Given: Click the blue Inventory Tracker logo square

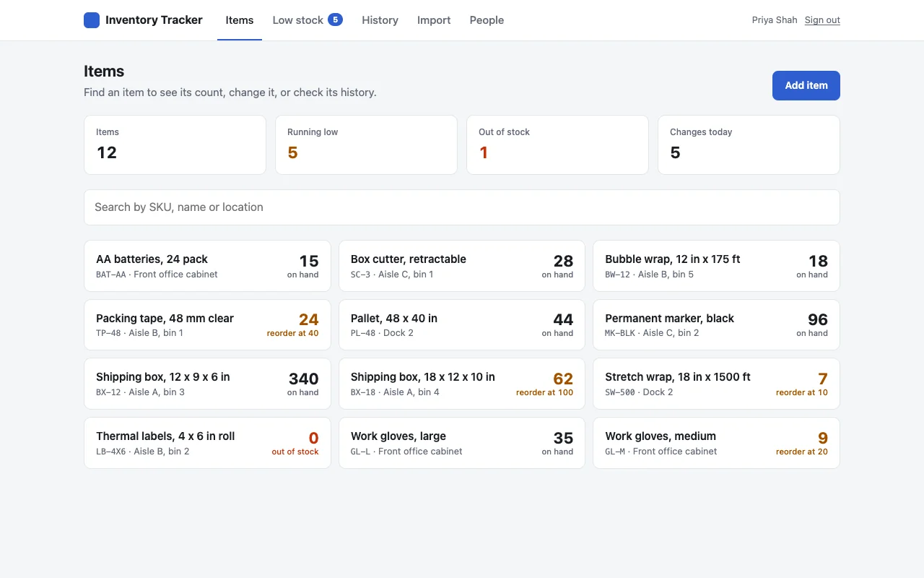Looking at the screenshot, I should point(92,20).
